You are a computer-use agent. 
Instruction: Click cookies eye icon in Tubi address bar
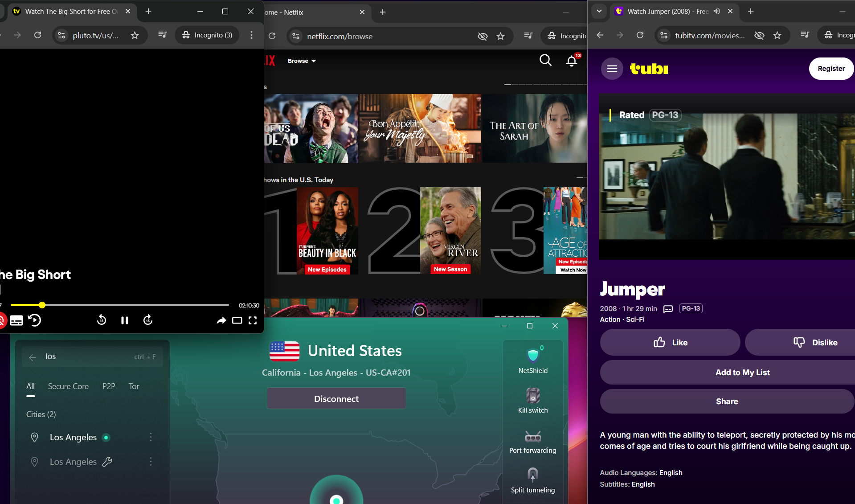(x=759, y=35)
